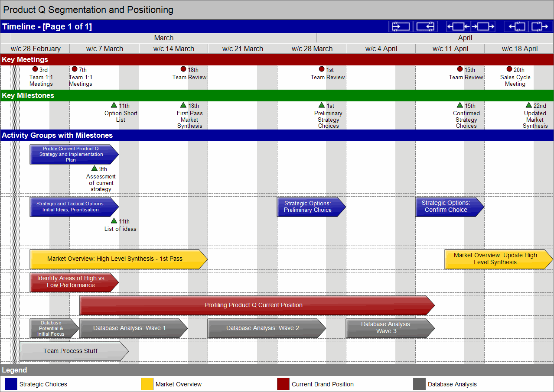Click the w/c 21 March week header
The image size is (554, 392).
pos(243,49)
